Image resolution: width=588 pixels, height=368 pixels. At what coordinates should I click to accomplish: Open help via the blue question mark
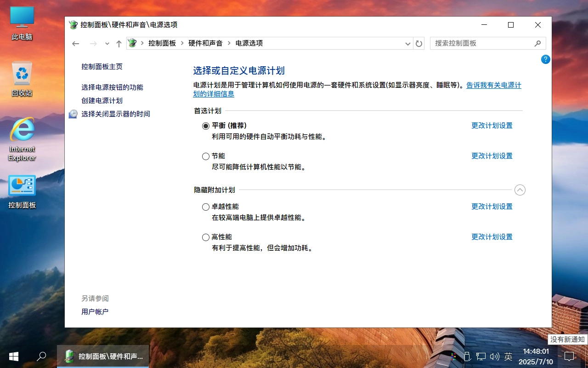(x=545, y=59)
